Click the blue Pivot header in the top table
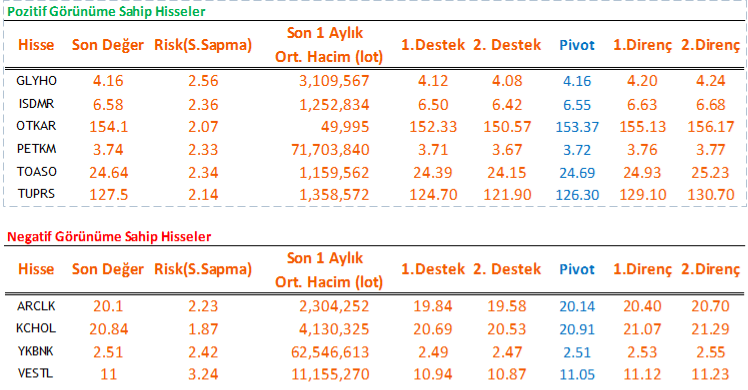748x390 pixels. [577, 45]
